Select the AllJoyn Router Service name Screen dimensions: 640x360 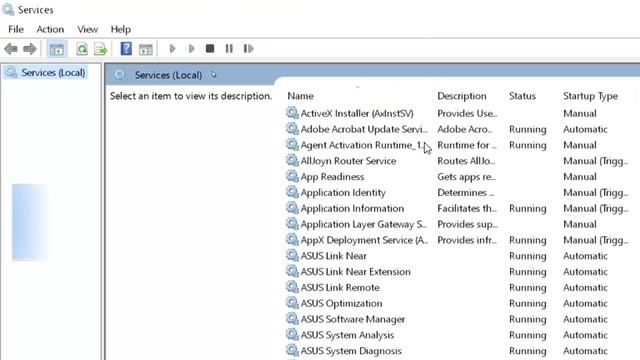[x=348, y=161]
